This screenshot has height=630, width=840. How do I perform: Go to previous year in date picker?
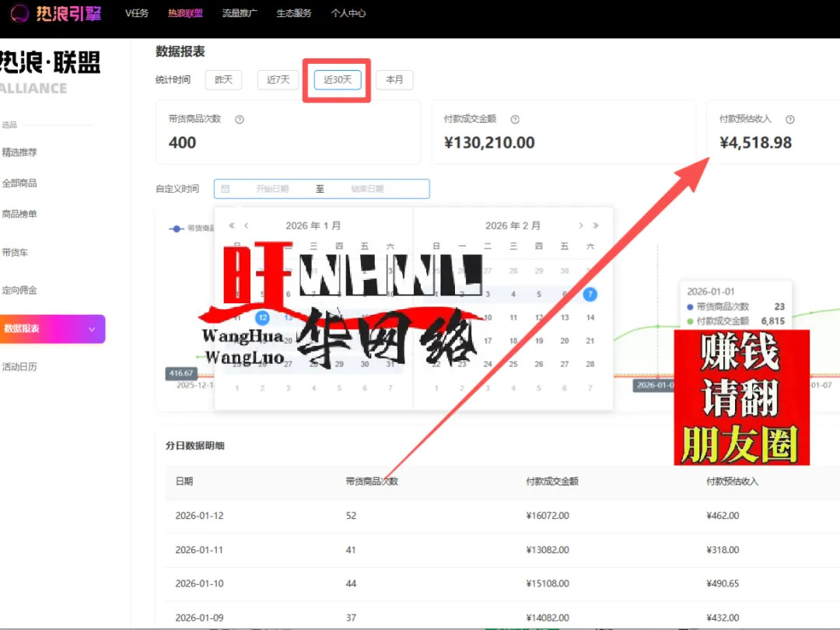(x=232, y=226)
